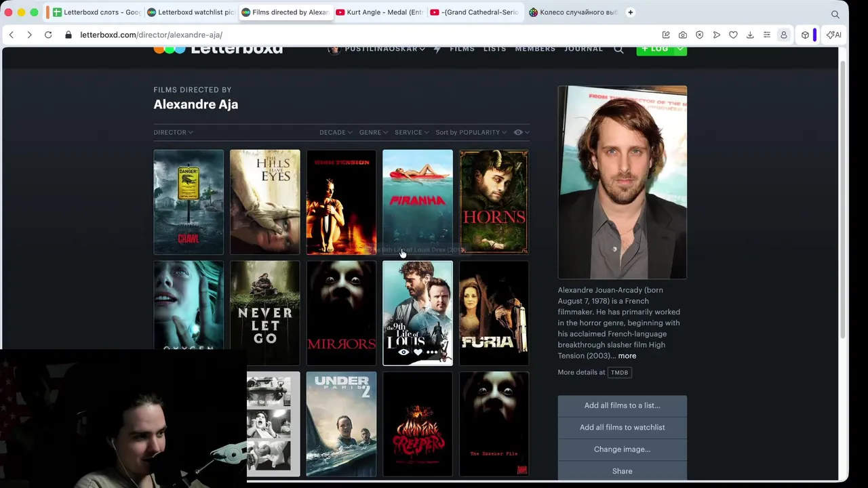Open browser downloads icon
The height and width of the screenshot is (488, 868).
pos(750,35)
